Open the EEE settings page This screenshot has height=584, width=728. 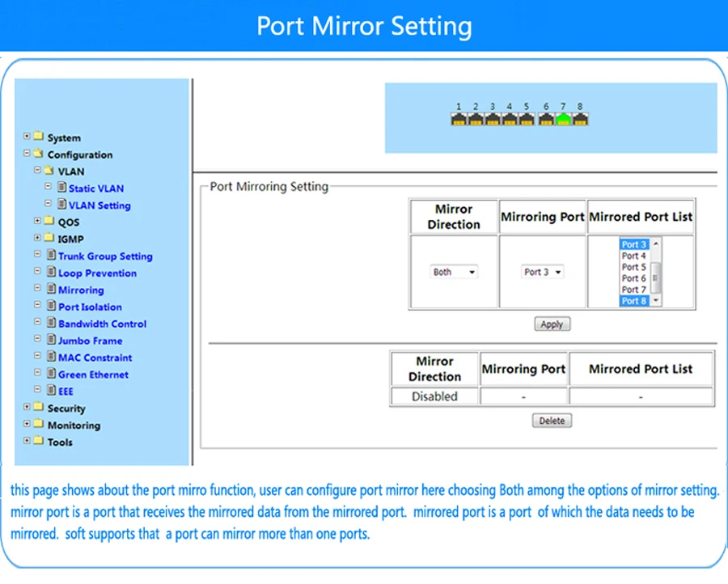click(x=66, y=391)
